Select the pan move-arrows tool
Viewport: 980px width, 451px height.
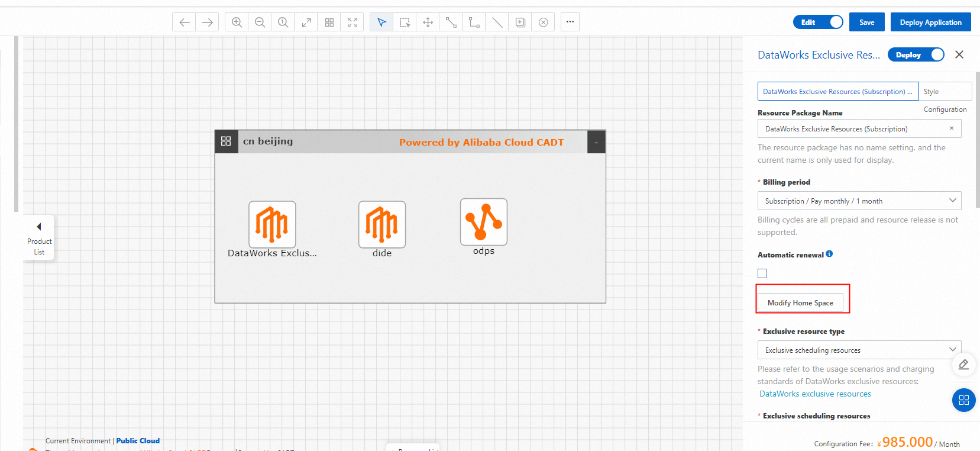click(x=428, y=22)
